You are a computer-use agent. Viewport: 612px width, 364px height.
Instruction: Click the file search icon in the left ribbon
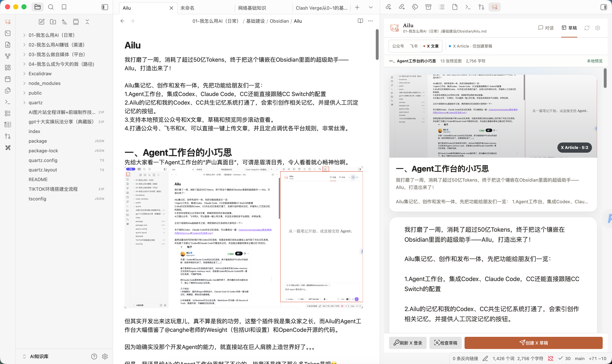(8, 45)
